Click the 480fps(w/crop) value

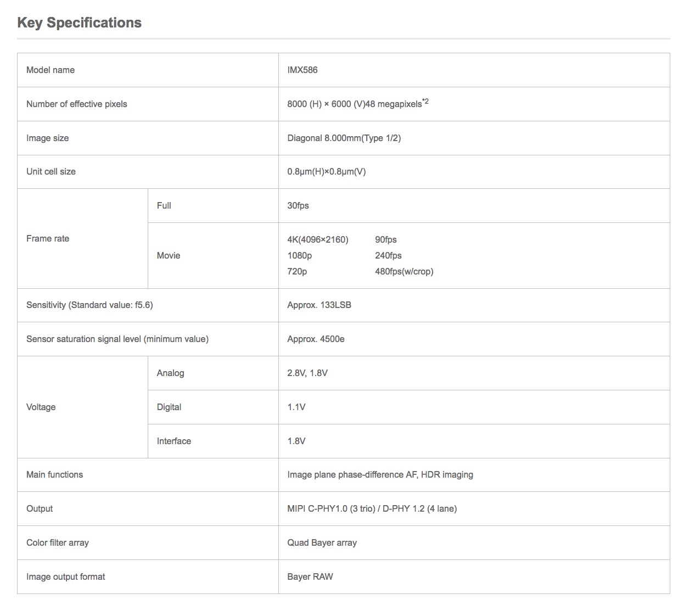[404, 271]
